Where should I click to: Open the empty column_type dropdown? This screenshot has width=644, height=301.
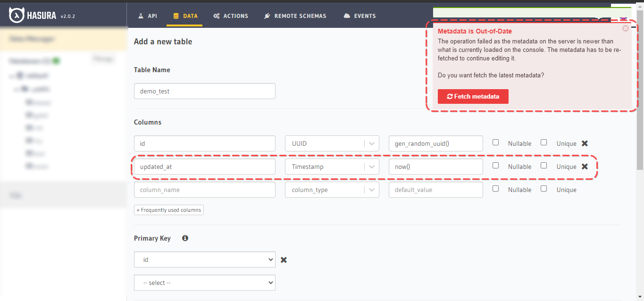click(332, 190)
